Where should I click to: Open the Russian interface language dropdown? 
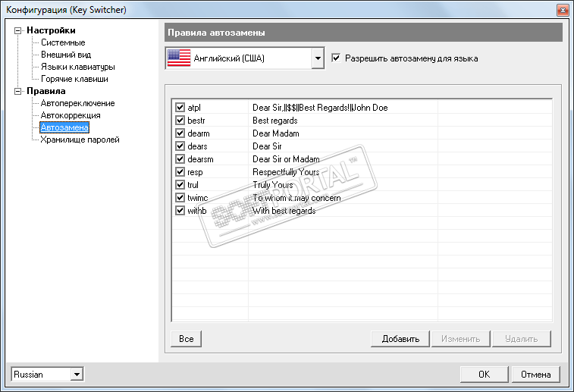click(x=77, y=375)
